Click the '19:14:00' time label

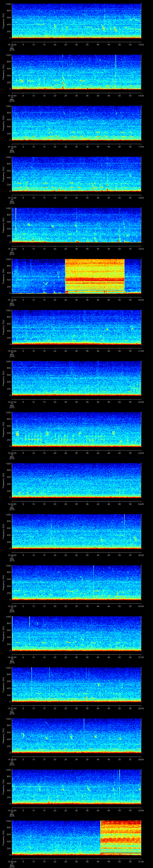point(12,44)
